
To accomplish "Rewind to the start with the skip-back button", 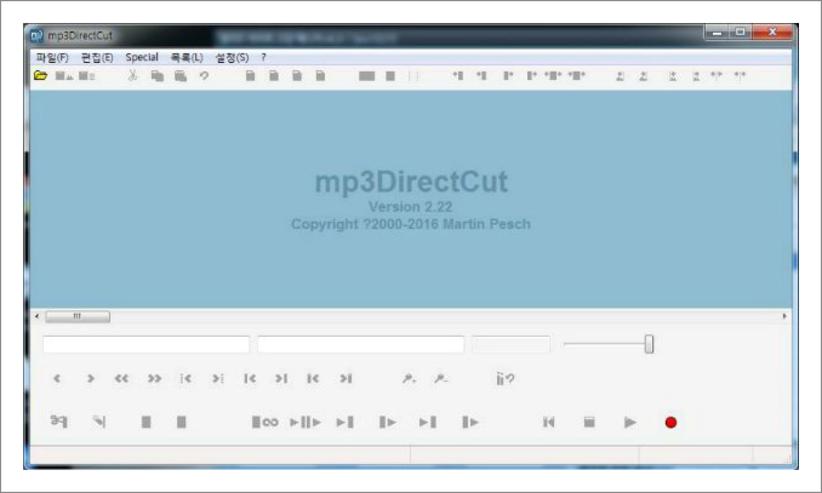I will [x=548, y=422].
